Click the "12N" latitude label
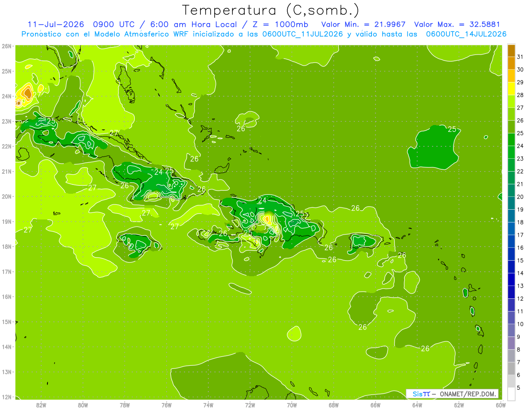This screenshot has height=411, width=532. 7,397
